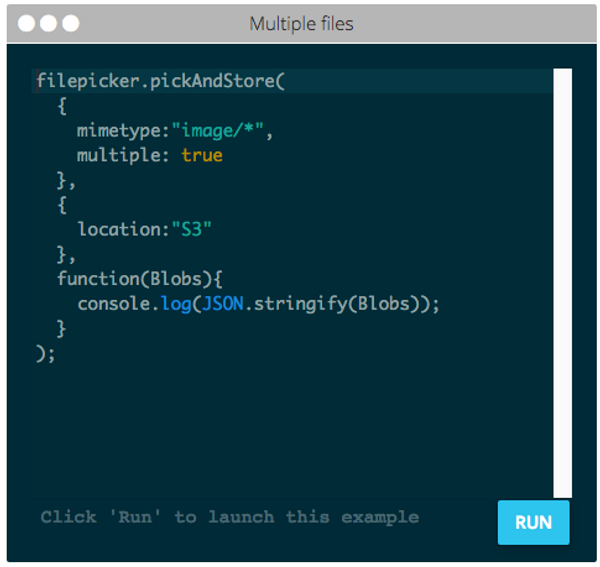Click the 'location:"S3"' code line
This screenshot has width=600, height=567.
click(145, 229)
